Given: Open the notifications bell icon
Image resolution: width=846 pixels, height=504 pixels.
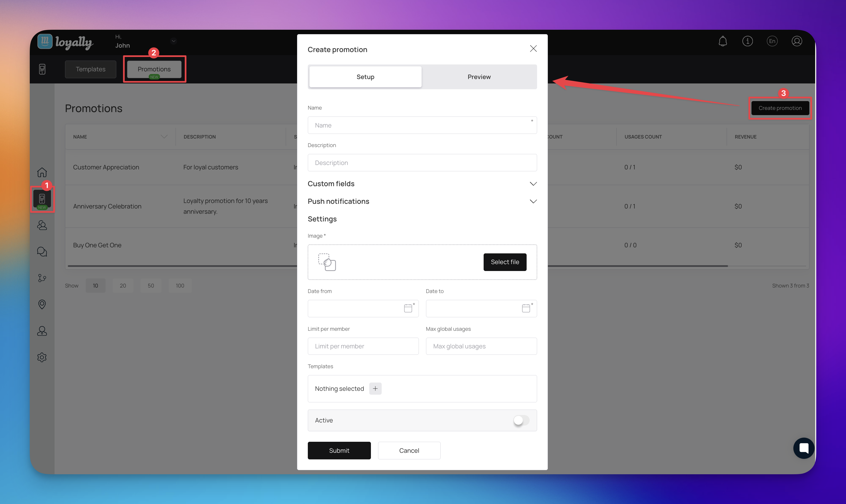Looking at the screenshot, I should point(723,41).
